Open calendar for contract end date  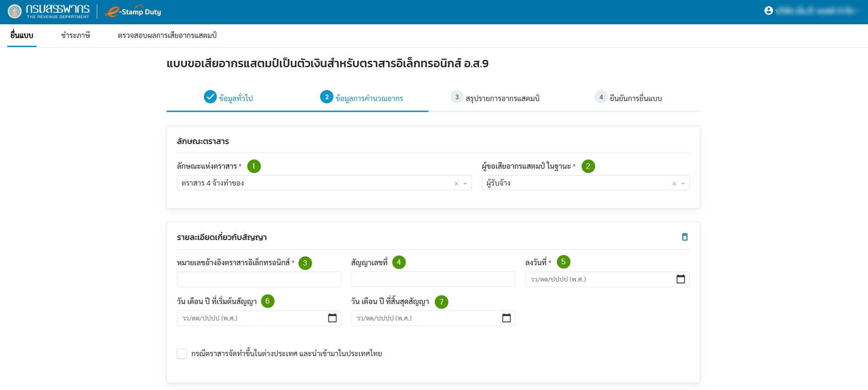point(506,318)
